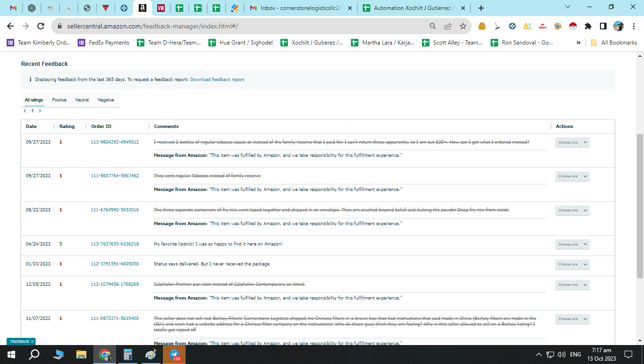Open action dropdown for order 111-0873371-5635400
644x364 pixels.
tap(572, 319)
